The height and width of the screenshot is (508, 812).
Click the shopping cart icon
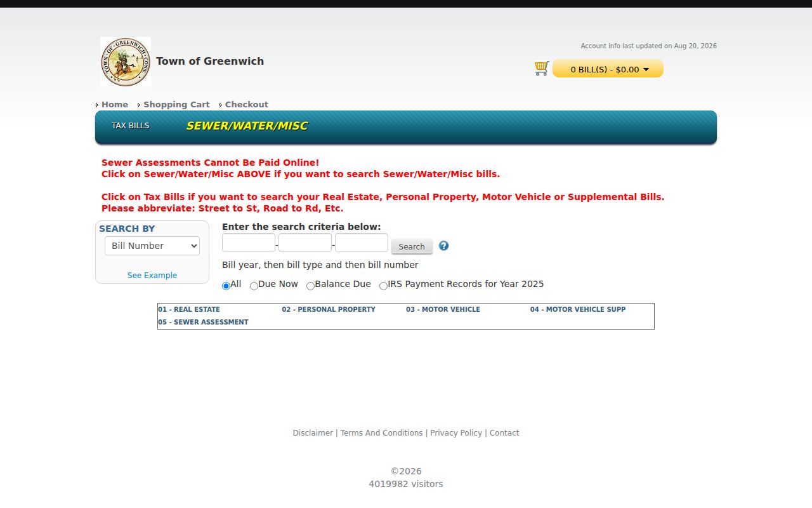pos(541,68)
